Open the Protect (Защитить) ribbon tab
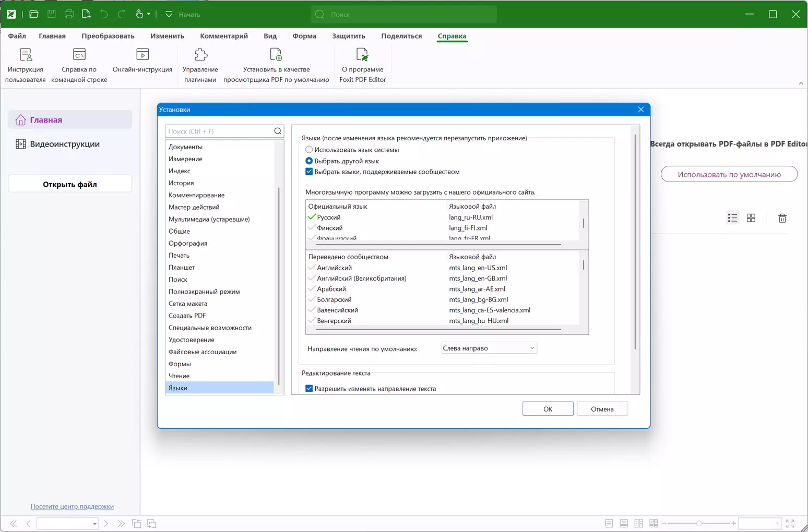Image resolution: width=808 pixels, height=532 pixels. (x=349, y=36)
